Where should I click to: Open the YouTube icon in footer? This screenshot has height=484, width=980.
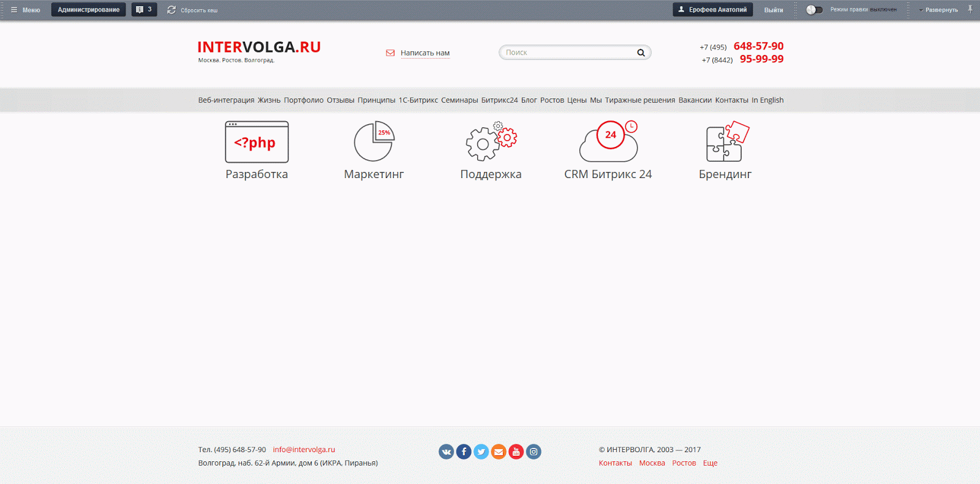coord(516,452)
